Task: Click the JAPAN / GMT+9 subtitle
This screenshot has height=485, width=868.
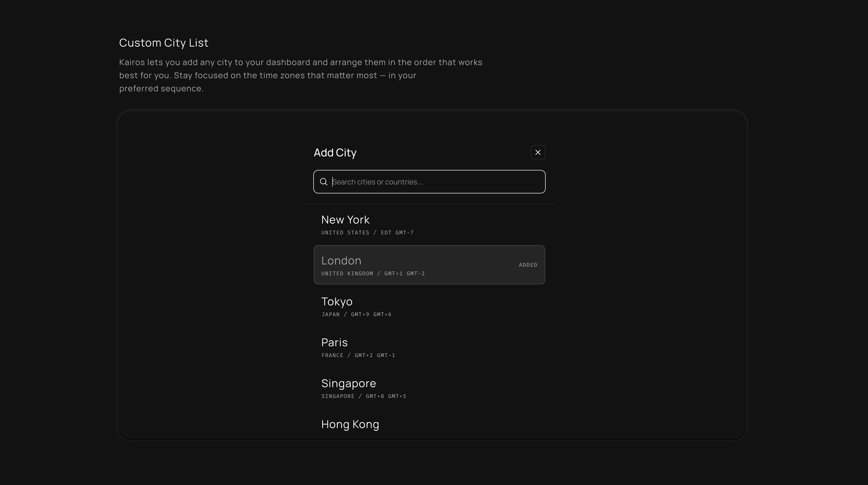Action: 356,315
